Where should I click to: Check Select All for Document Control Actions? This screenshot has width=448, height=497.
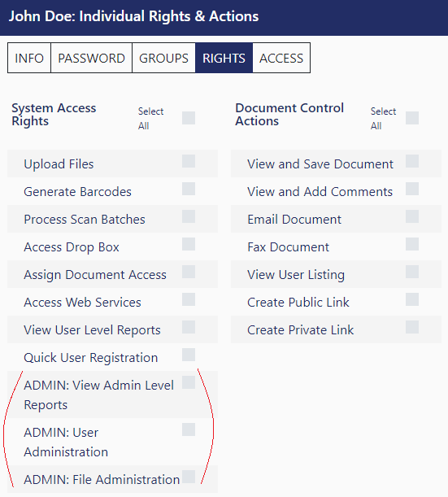point(412,118)
